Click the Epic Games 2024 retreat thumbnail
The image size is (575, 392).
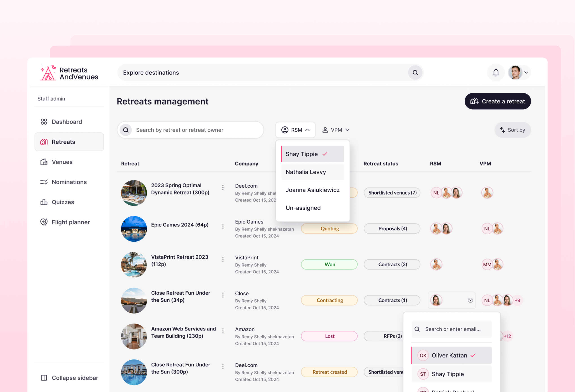coord(134,228)
